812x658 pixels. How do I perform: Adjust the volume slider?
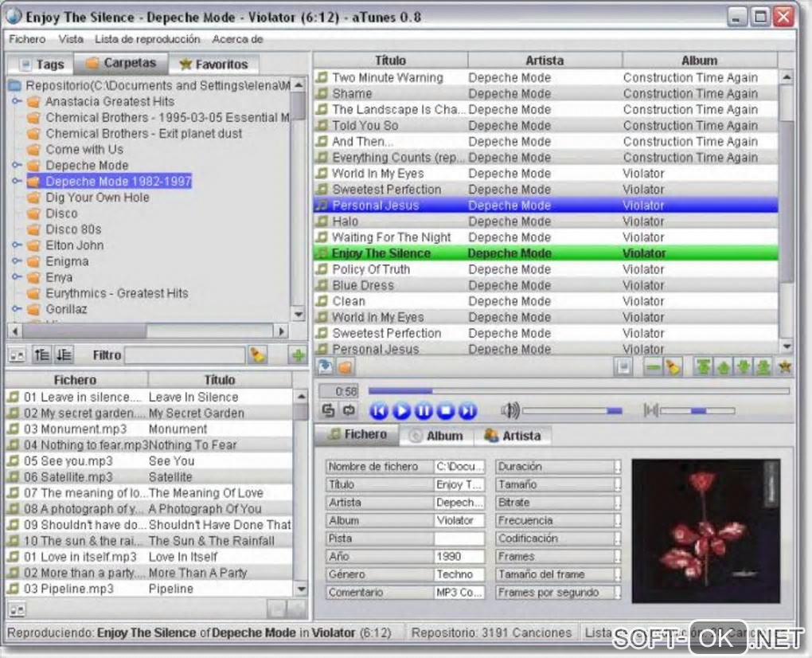(572, 411)
